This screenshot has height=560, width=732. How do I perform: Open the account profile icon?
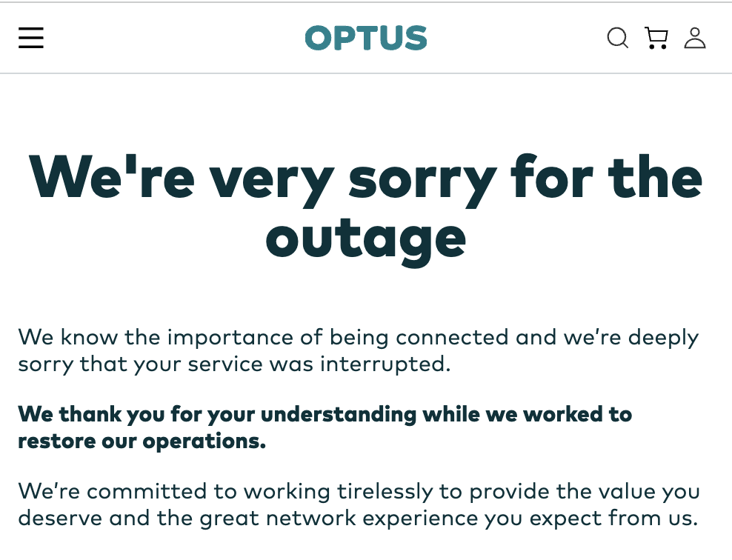694,38
